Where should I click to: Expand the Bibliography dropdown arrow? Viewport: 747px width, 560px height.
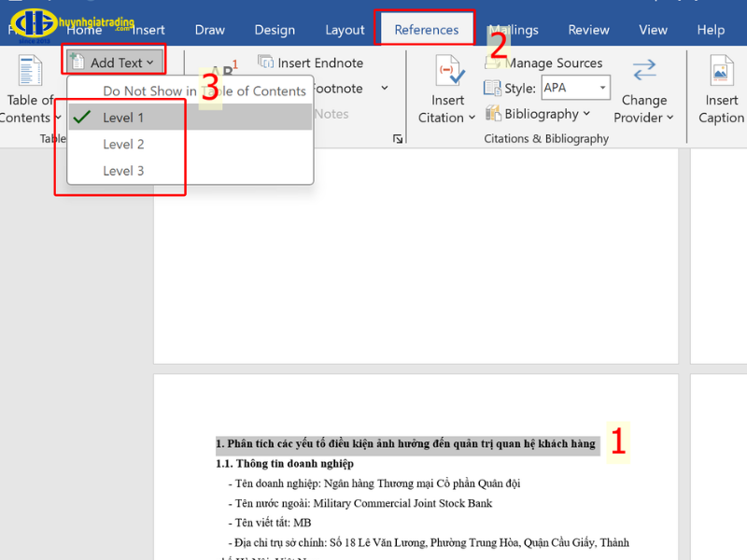(x=586, y=114)
